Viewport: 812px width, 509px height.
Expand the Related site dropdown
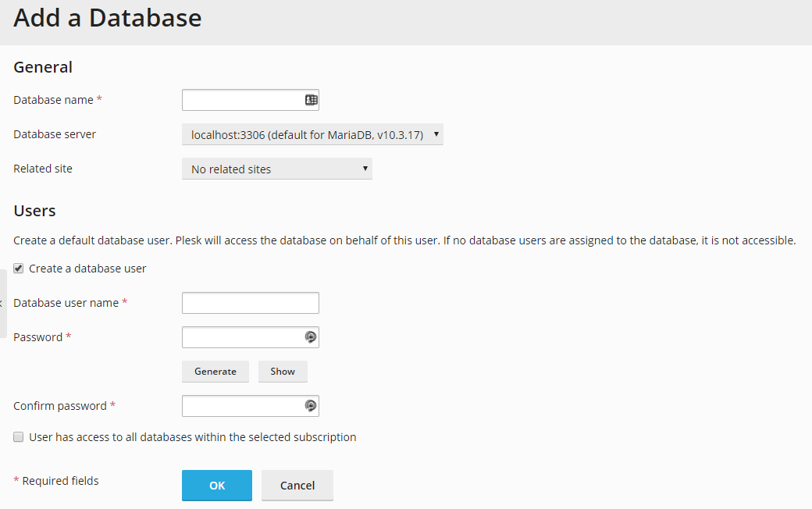[276, 169]
